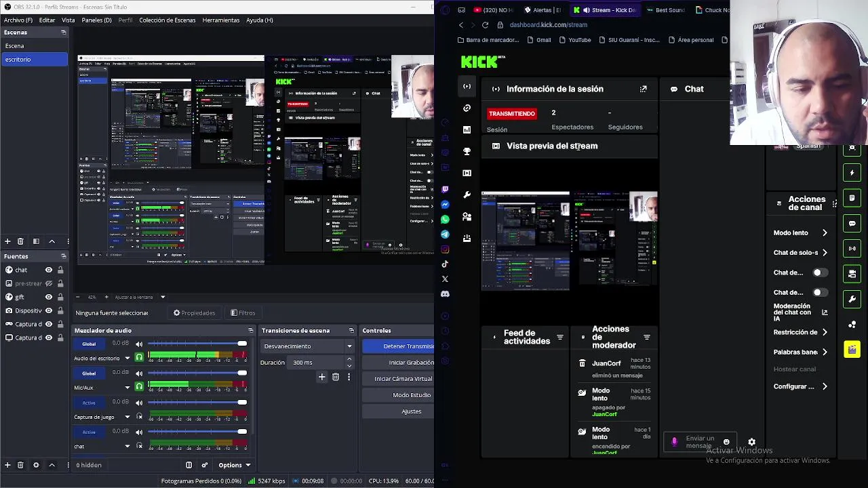Adjust Captura de juego volume slider
The width and height of the screenshot is (868, 488).
197,403
